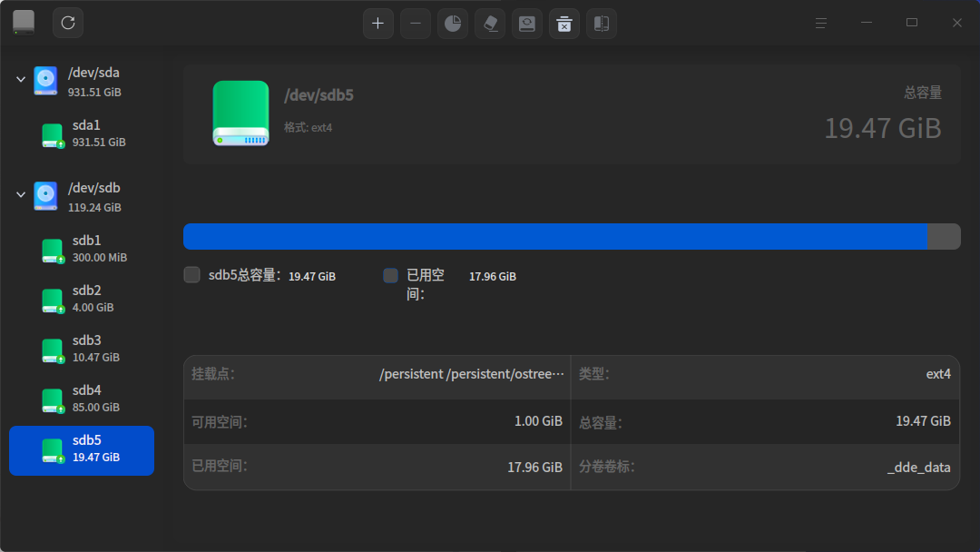Click the 挂载点 path /persistent value
Image resolution: width=980 pixels, height=552 pixels.
click(471, 374)
